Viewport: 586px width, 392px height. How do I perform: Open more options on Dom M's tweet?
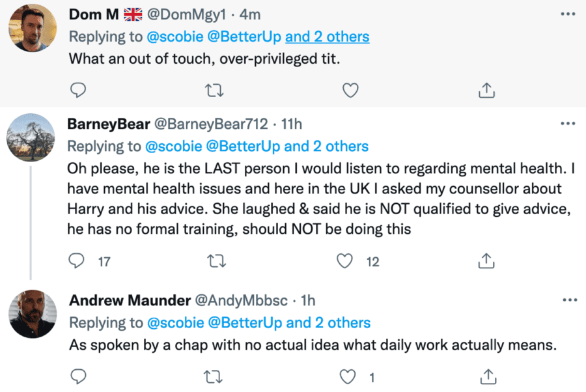click(568, 14)
